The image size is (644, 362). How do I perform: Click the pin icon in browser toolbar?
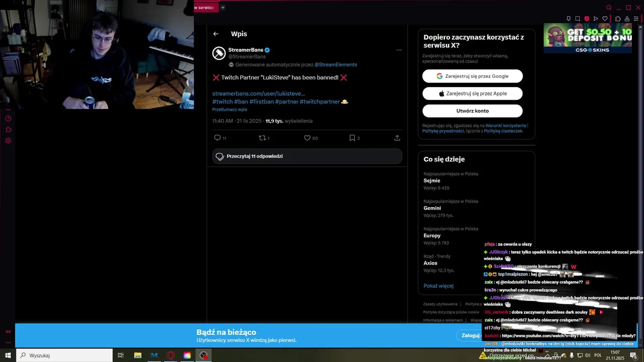[569, 19]
